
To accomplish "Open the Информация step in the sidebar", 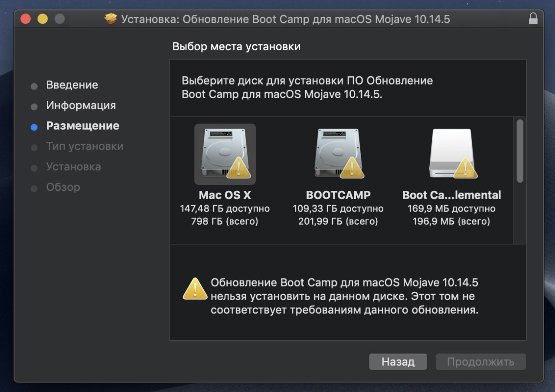I will (81, 105).
